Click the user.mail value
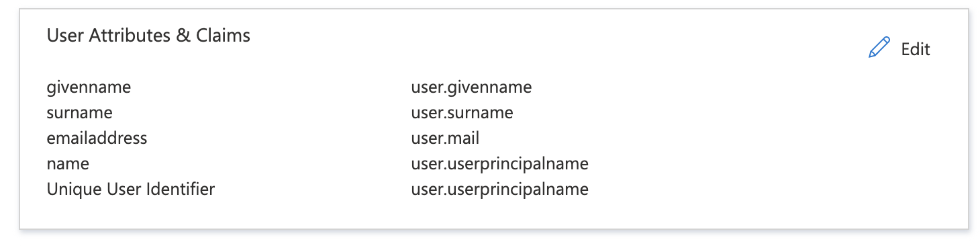 [445, 138]
